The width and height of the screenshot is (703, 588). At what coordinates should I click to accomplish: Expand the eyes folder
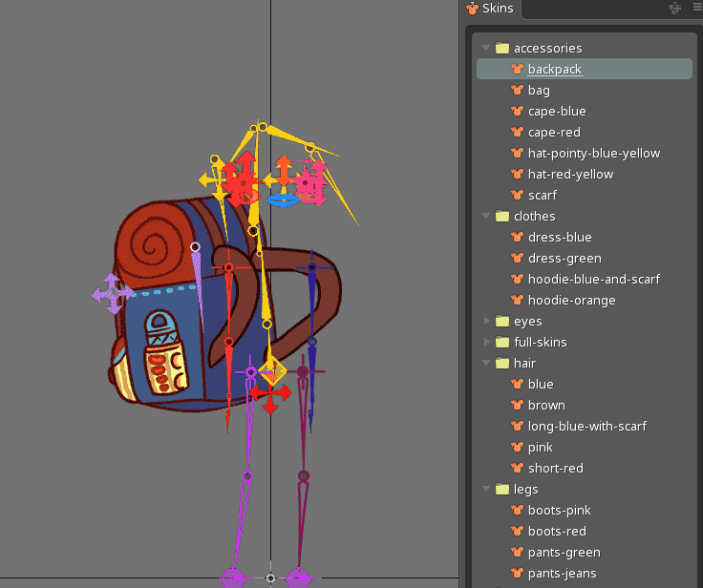(487, 322)
